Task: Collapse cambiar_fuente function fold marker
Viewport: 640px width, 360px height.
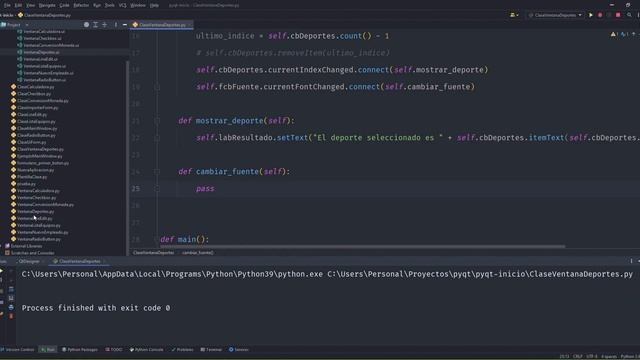Action: tap(157, 172)
